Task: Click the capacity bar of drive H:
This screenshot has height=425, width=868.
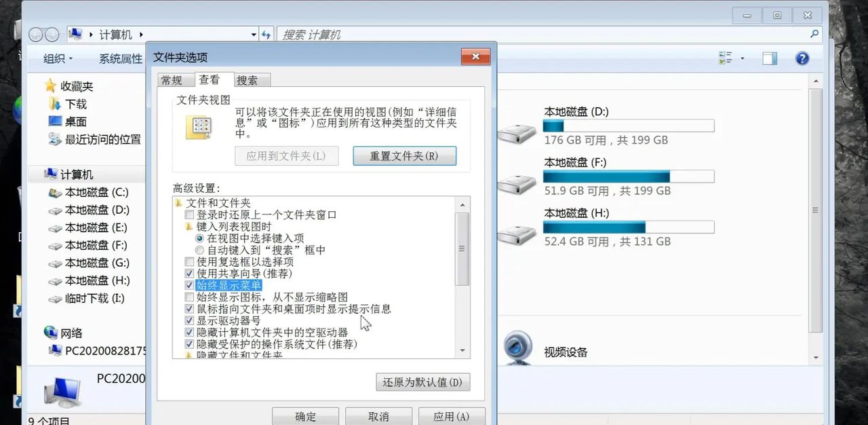Action: click(x=627, y=227)
